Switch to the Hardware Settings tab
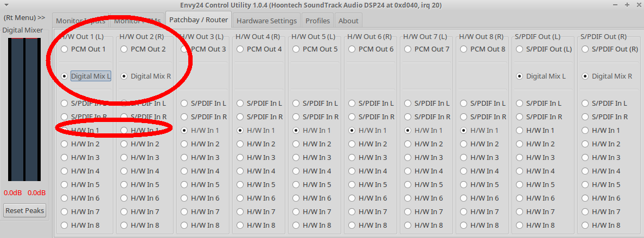 point(267,21)
